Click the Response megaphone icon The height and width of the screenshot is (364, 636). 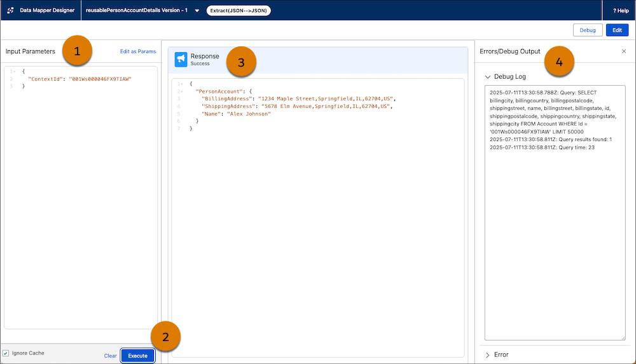181,59
